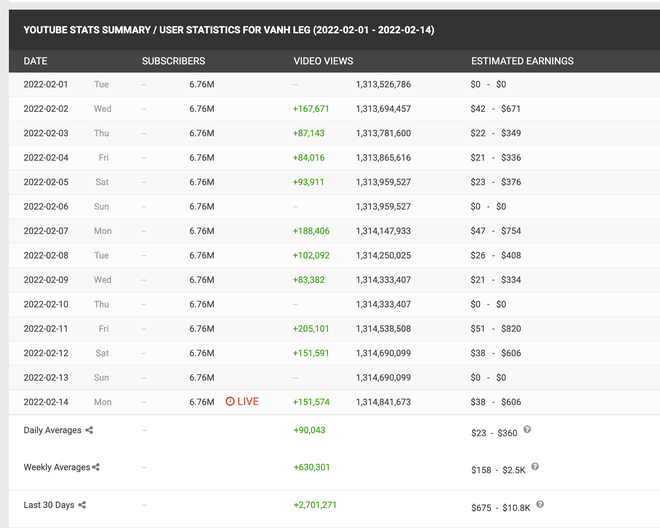This screenshot has width=660, height=528.
Task: Select date 2022-02-01
Action: (x=45, y=84)
